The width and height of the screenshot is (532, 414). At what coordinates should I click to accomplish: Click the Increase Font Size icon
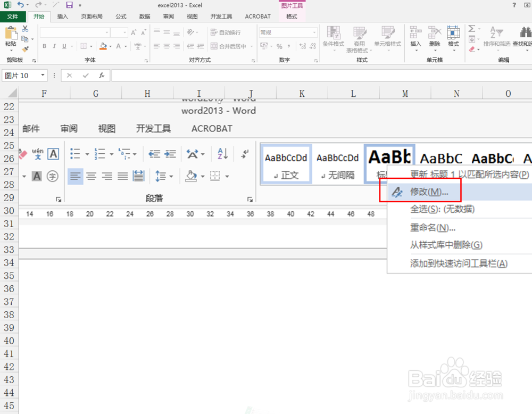(x=134, y=32)
